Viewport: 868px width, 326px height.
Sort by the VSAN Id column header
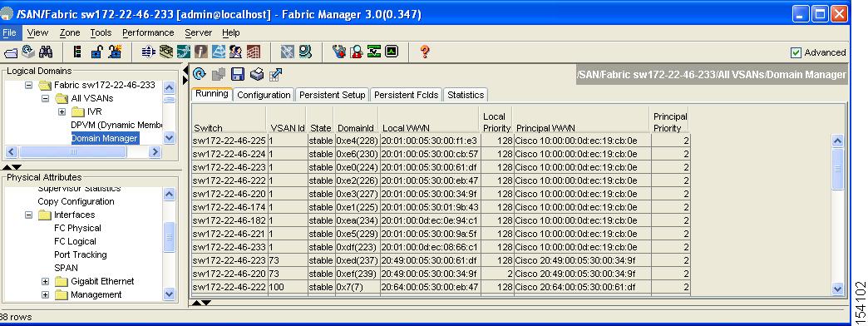tap(288, 120)
